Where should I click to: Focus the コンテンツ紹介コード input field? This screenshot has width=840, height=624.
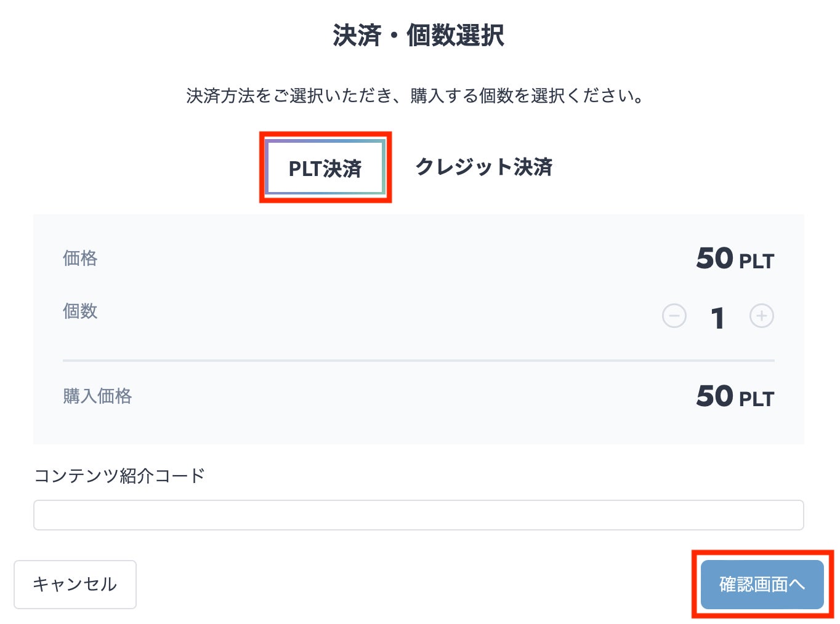pos(418,515)
